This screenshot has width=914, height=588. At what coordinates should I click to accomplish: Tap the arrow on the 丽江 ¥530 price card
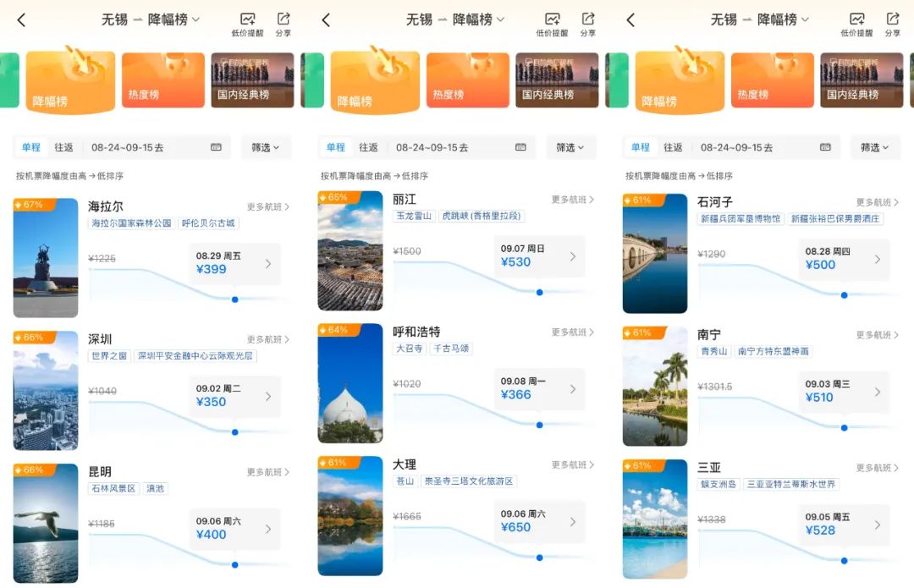(x=573, y=256)
